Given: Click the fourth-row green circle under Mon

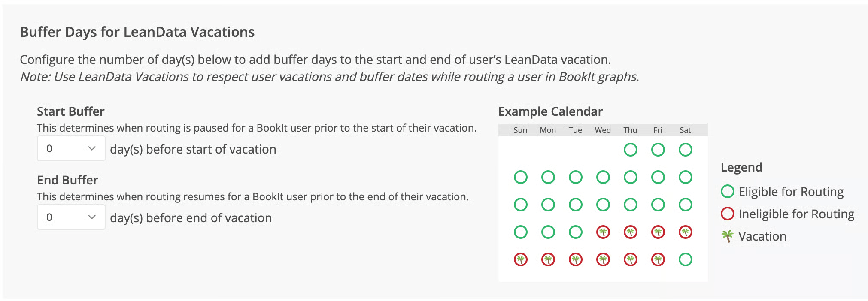Looking at the screenshot, I should [548, 232].
